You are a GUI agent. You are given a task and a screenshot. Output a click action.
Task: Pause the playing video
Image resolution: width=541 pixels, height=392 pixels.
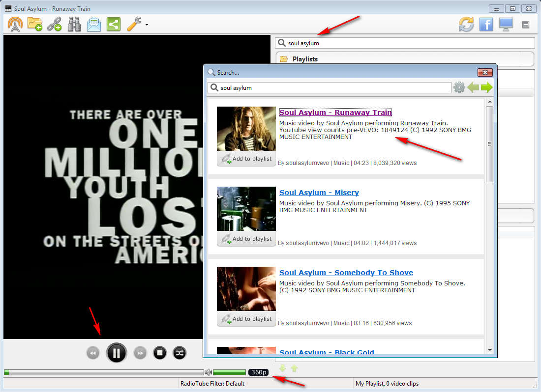pos(117,353)
